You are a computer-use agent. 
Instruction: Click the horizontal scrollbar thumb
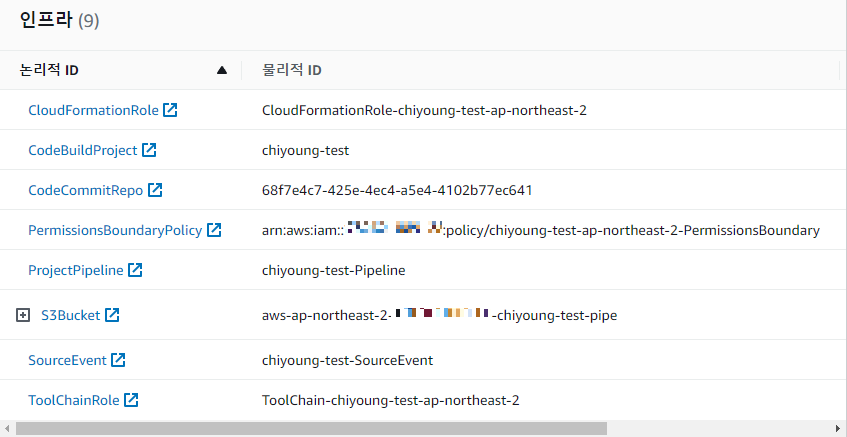(x=311, y=428)
